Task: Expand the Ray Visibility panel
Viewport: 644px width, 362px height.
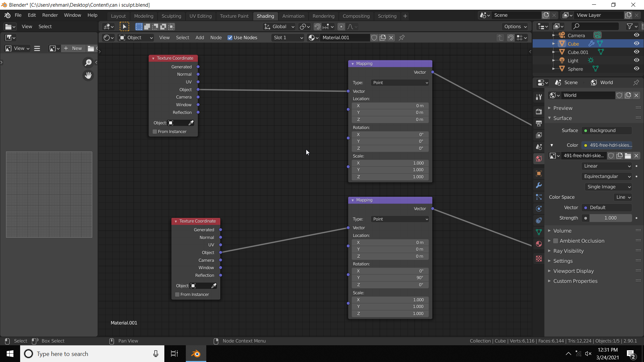Action: click(568, 251)
